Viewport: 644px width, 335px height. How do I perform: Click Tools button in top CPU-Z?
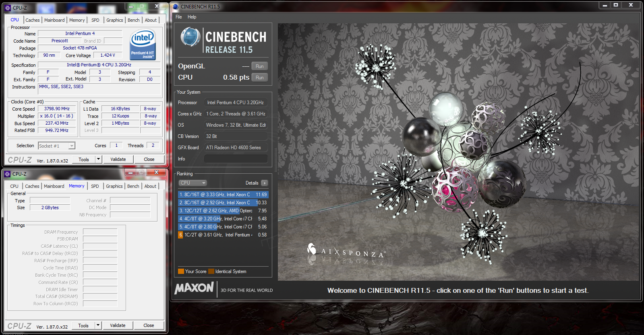(x=84, y=159)
